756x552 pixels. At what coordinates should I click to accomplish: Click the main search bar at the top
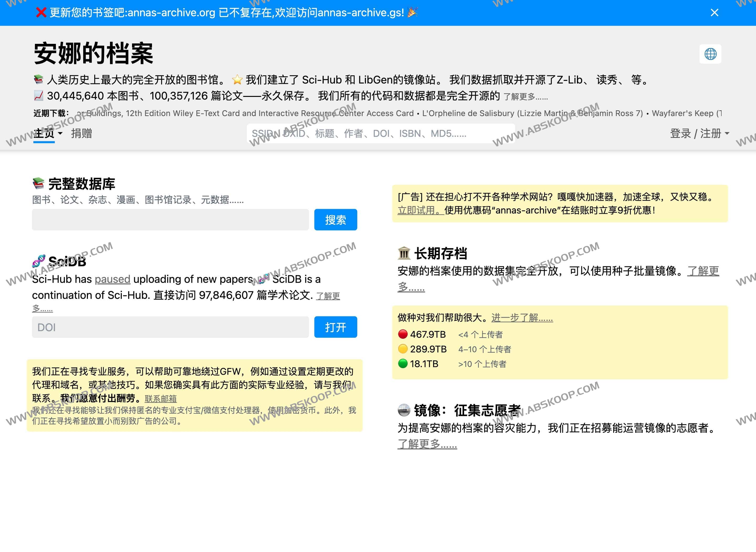point(380,133)
